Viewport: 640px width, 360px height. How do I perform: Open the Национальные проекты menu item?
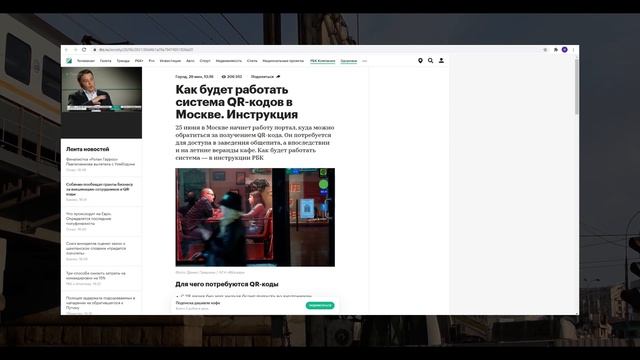(x=283, y=61)
